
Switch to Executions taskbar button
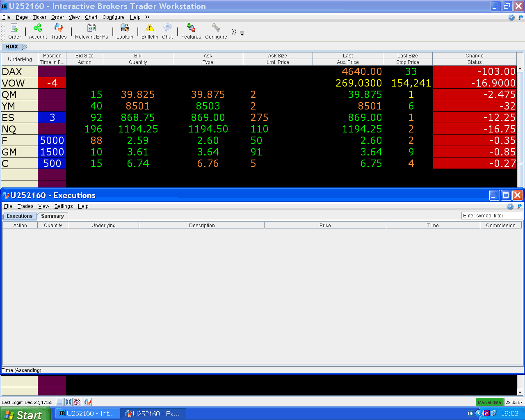point(154,413)
